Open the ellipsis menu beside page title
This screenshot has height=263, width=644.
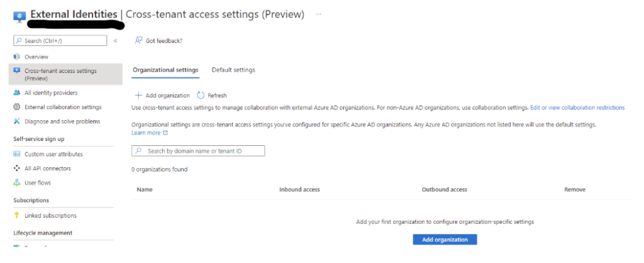[x=318, y=14]
